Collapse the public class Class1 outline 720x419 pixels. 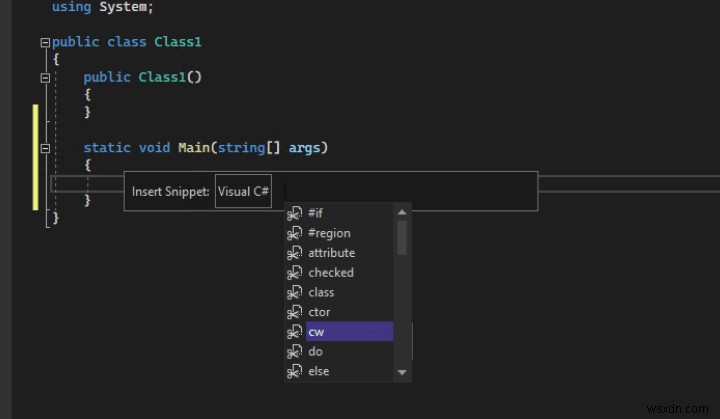click(44, 43)
